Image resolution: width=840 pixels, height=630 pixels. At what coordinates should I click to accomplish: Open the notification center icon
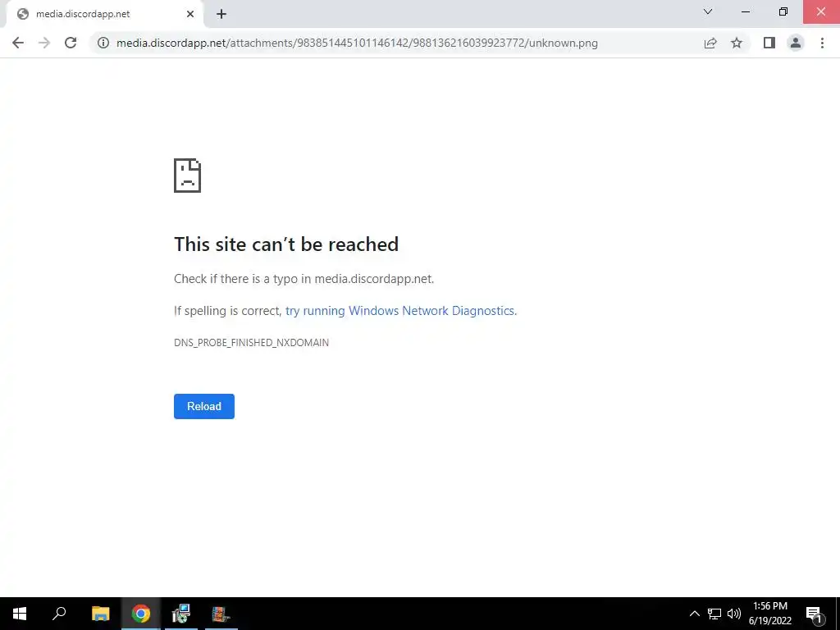point(815,614)
